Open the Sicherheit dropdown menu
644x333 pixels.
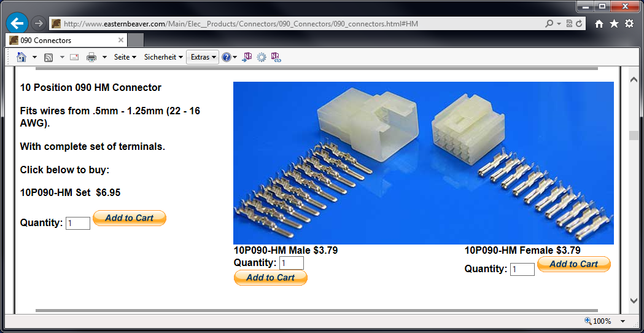tap(163, 57)
